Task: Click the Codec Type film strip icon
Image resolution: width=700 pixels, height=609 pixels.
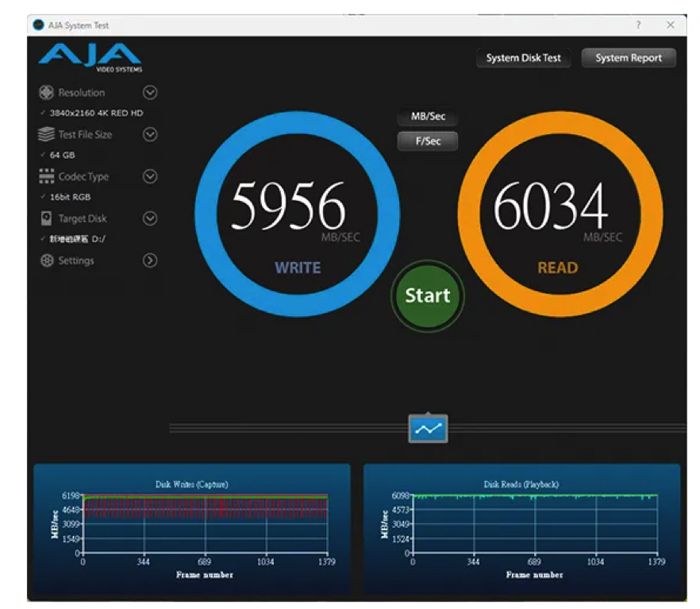Action: tap(46, 176)
